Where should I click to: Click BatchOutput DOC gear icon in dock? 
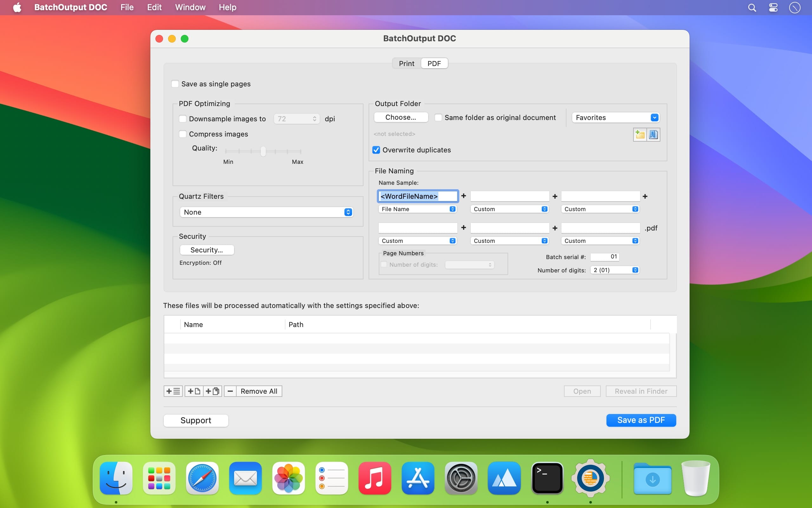[590, 478]
